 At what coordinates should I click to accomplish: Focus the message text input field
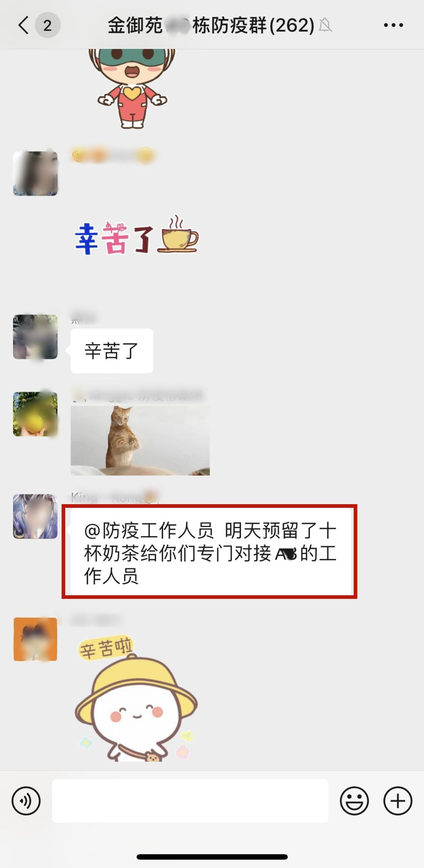pyautogui.click(x=190, y=801)
